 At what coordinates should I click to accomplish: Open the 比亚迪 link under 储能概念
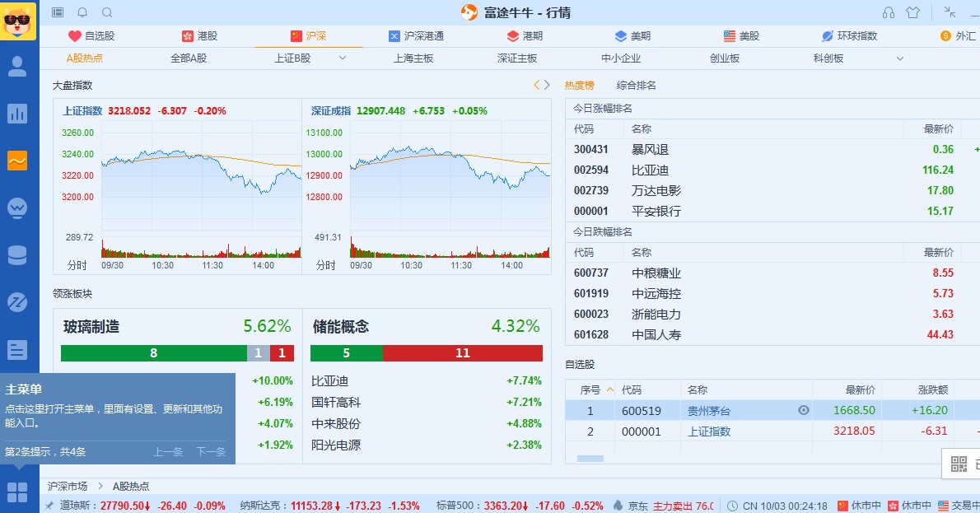click(x=330, y=380)
